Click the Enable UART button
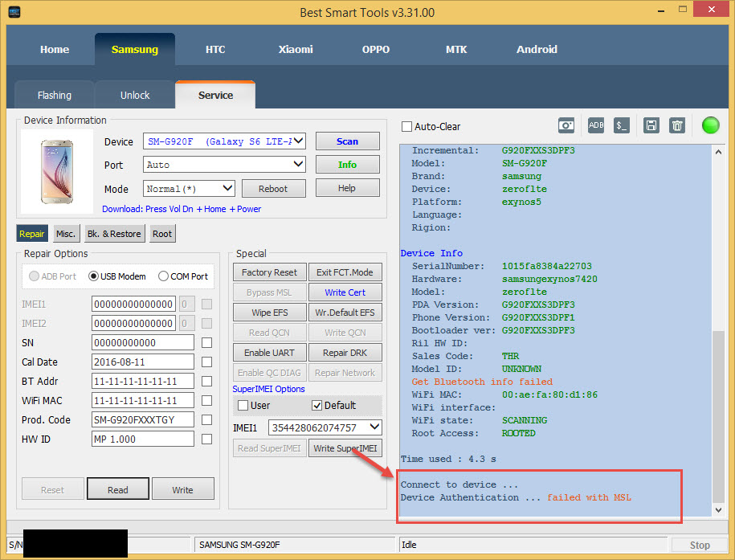The height and width of the screenshot is (560, 735). [x=270, y=353]
